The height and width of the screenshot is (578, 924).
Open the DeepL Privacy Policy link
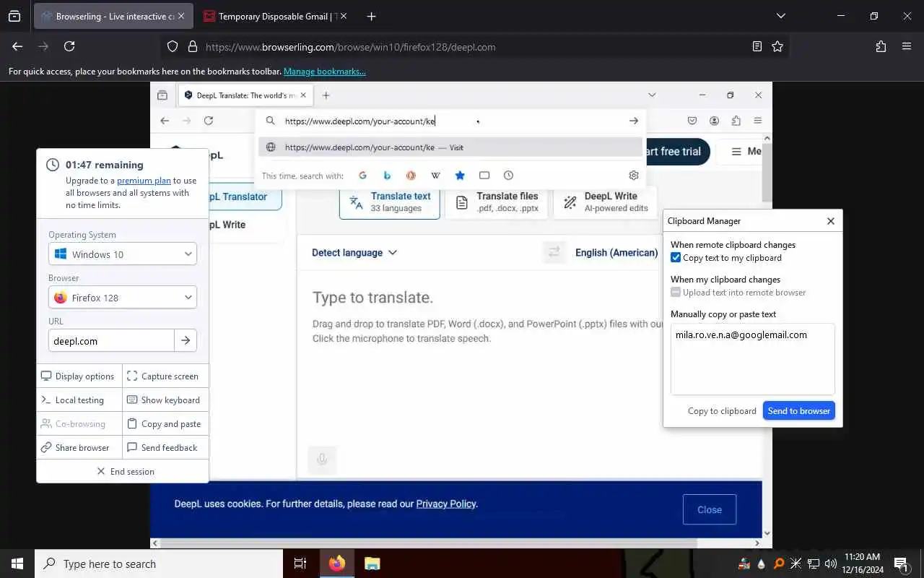point(446,504)
